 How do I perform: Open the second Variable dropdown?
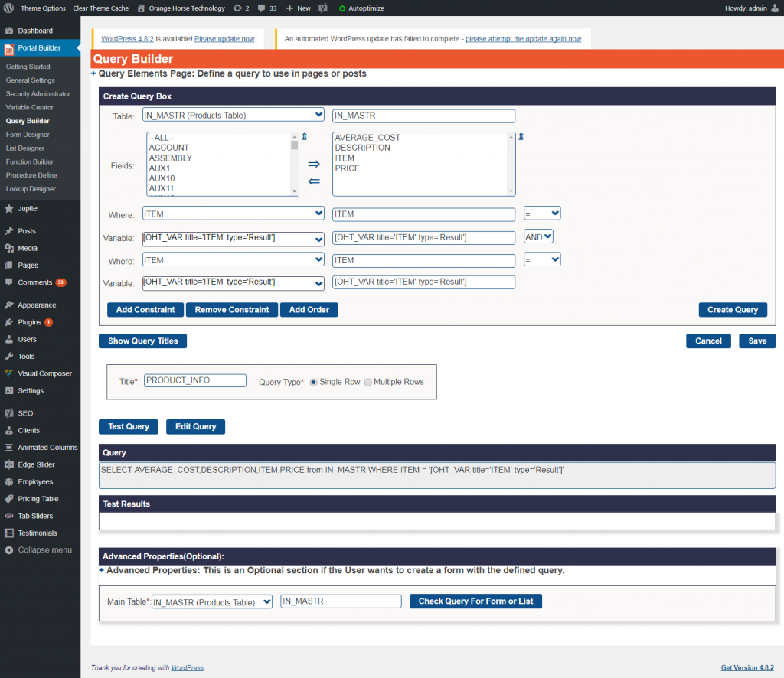coord(233,283)
